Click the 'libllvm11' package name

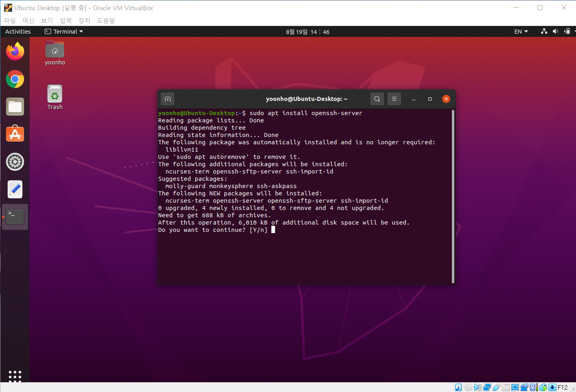(x=182, y=150)
